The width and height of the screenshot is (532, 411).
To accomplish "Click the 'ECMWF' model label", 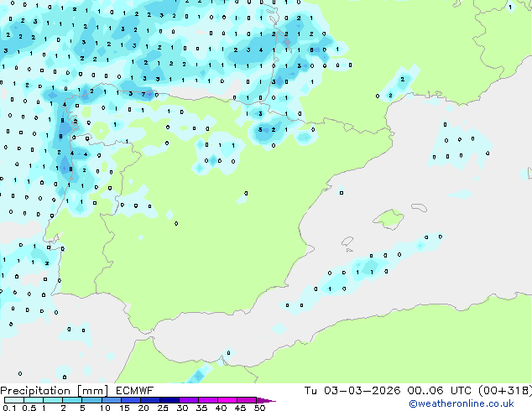I will point(135,391).
